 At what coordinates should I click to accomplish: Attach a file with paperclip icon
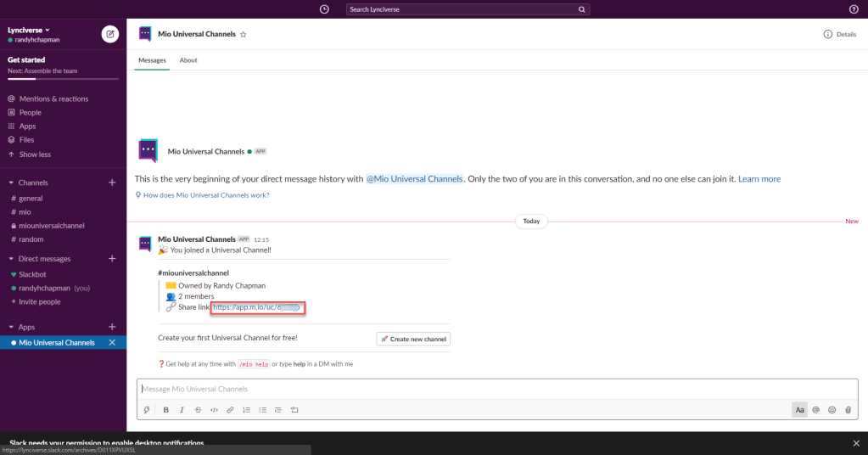click(x=847, y=410)
